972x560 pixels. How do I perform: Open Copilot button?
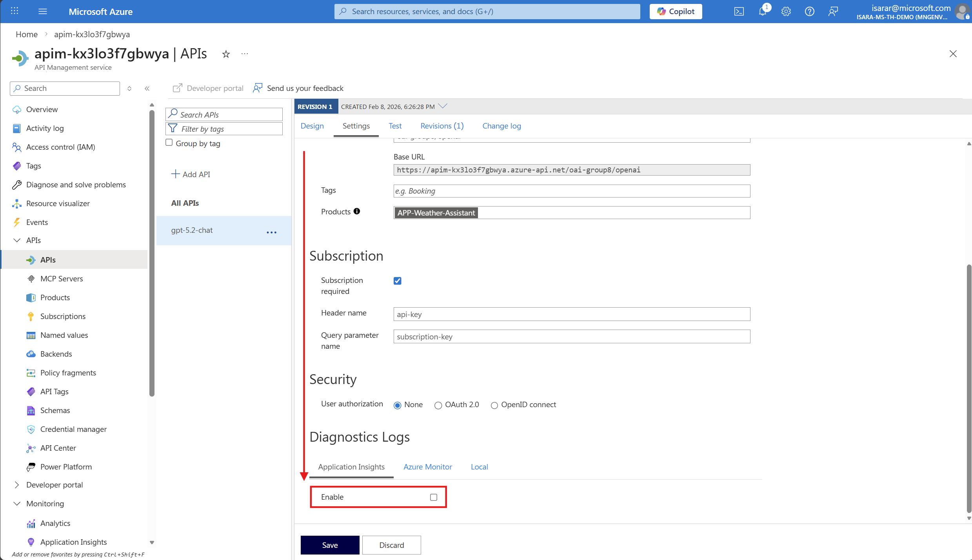[x=676, y=11]
